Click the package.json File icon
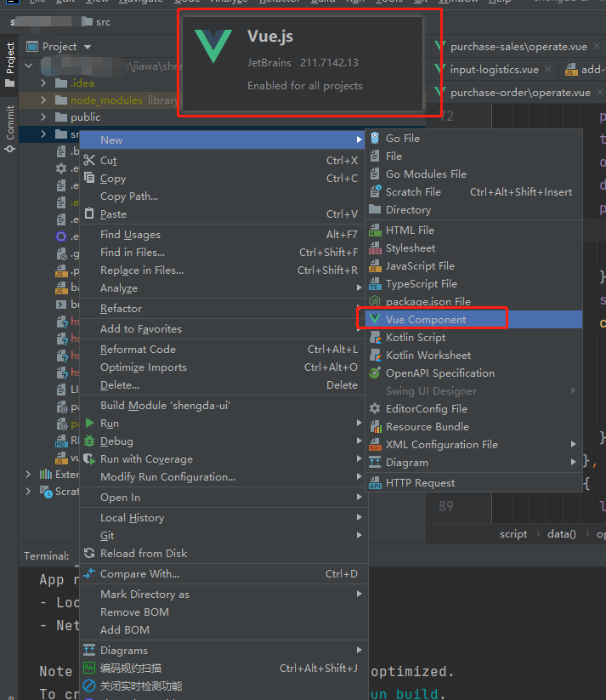This screenshot has width=606, height=700. click(375, 302)
